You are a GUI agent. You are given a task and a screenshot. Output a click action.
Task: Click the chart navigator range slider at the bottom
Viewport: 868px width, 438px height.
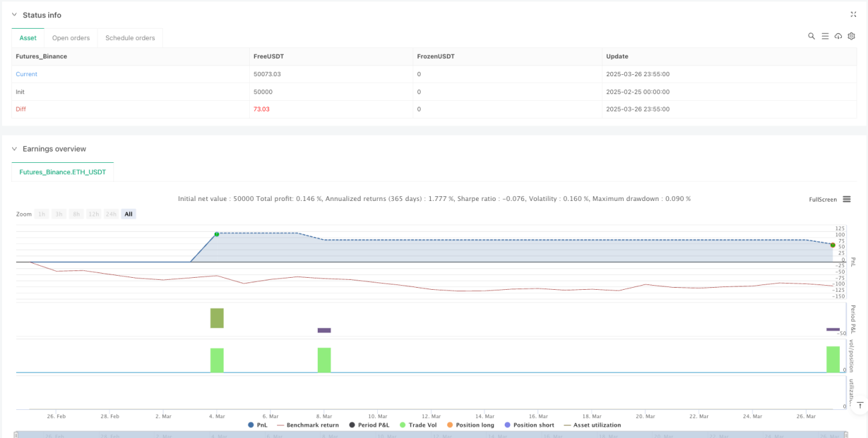[431, 435]
